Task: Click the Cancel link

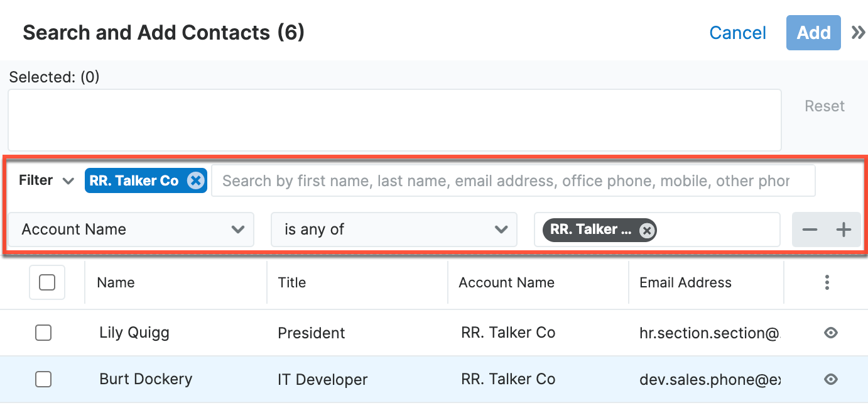Action: tap(737, 32)
